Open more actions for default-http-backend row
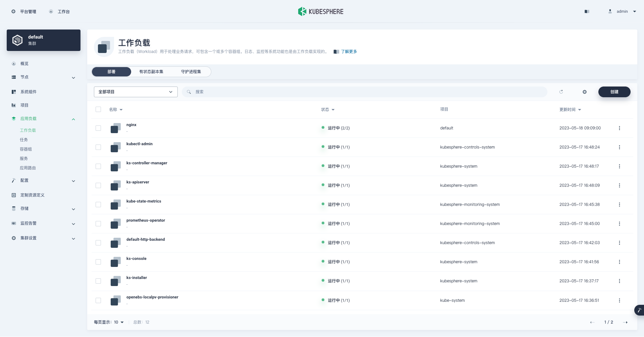Image resolution: width=644 pixels, height=337 pixels. click(620, 243)
